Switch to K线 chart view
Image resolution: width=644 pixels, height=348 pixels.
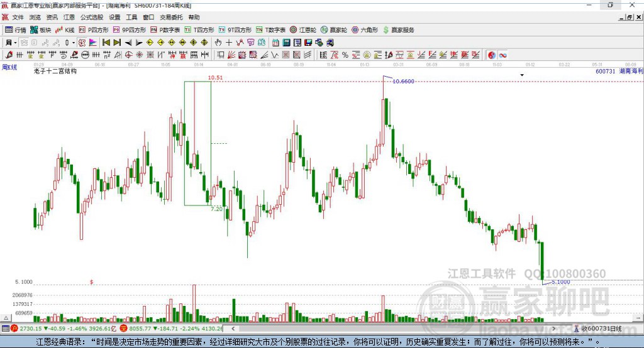click(65, 30)
